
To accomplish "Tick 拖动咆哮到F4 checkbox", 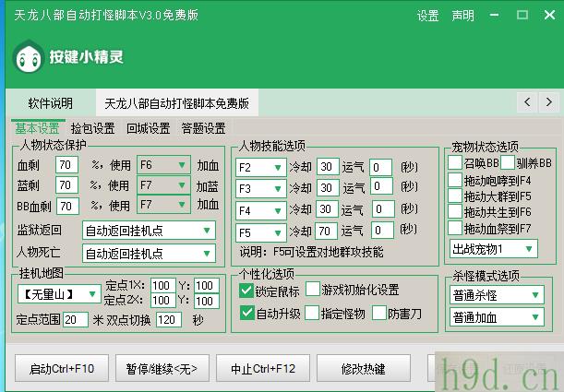I will (455, 180).
